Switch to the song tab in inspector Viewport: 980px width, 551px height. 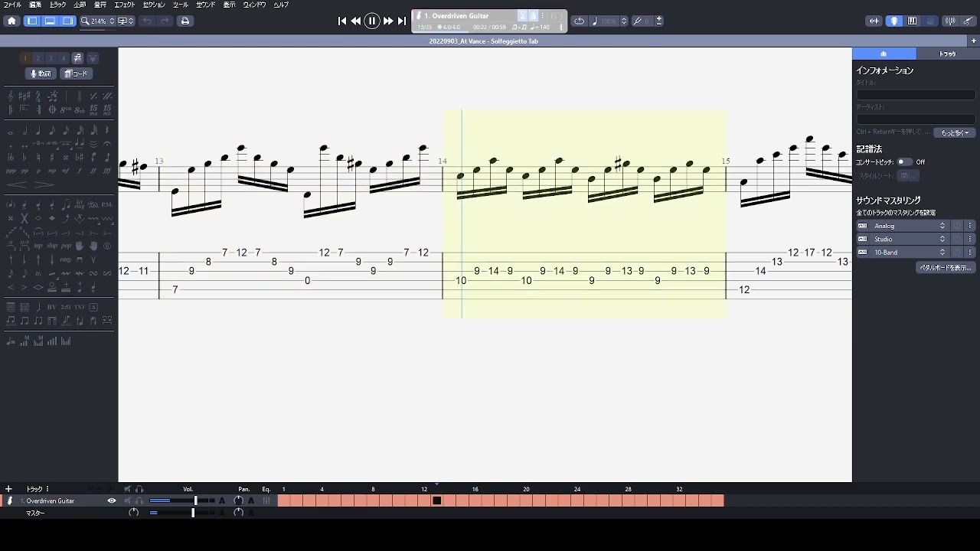(x=884, y=54)
